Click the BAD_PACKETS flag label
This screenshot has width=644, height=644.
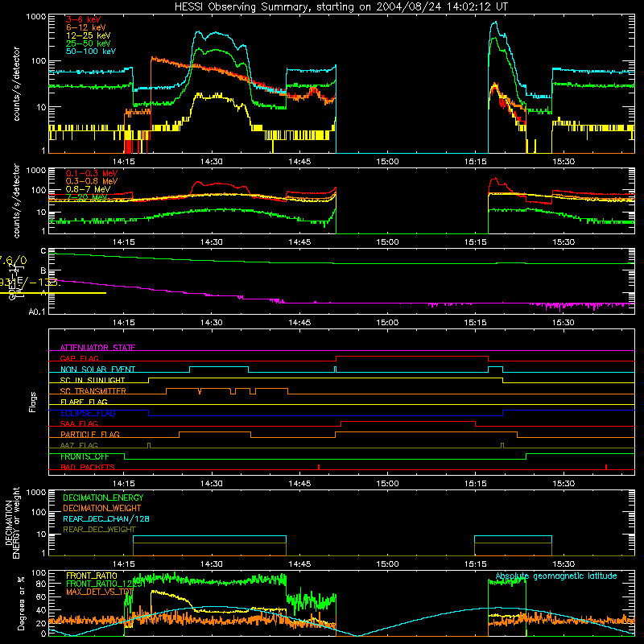88,467
